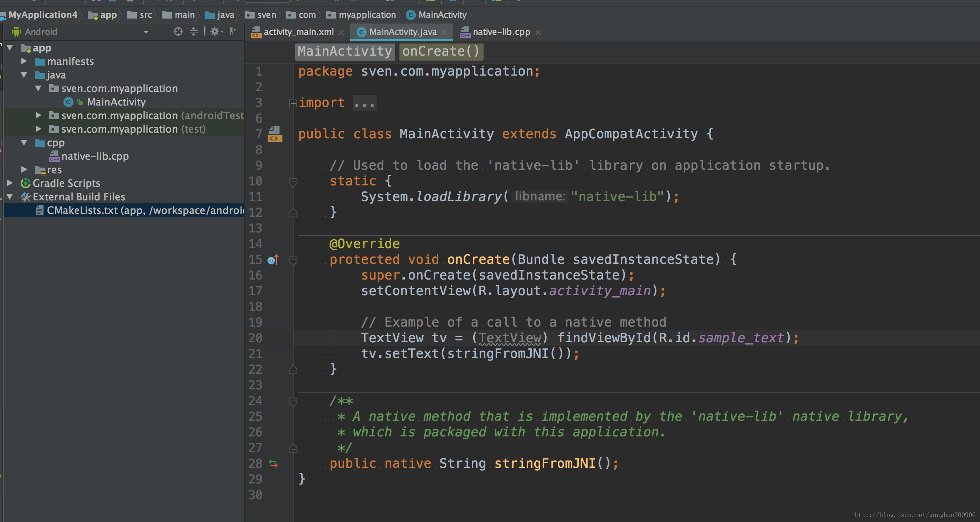Open project panel settings gear icon
980x522 pixels.
[x=215, y=32]
